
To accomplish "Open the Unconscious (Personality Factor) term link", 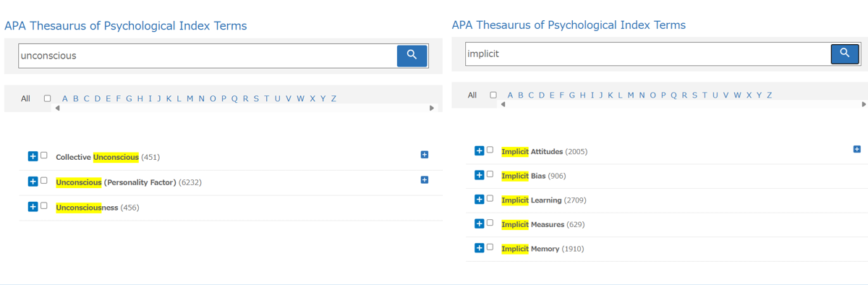I will click(x=116, y=182).
